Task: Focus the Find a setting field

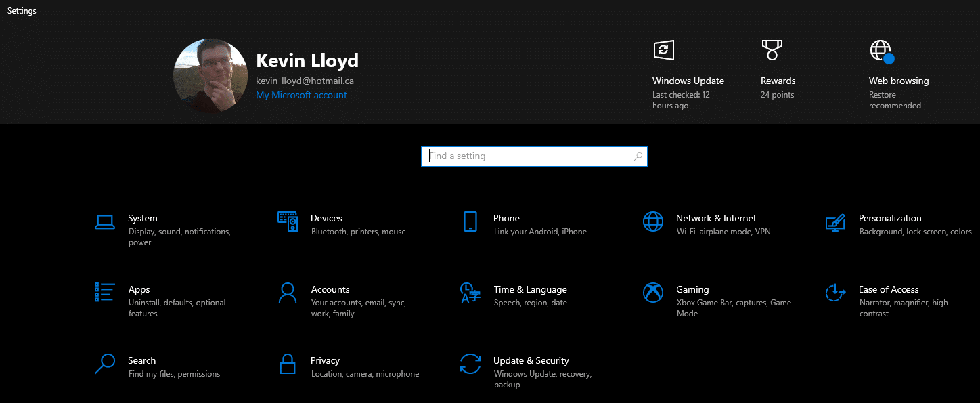Action: pyautogui.click(x=535, y=156)
